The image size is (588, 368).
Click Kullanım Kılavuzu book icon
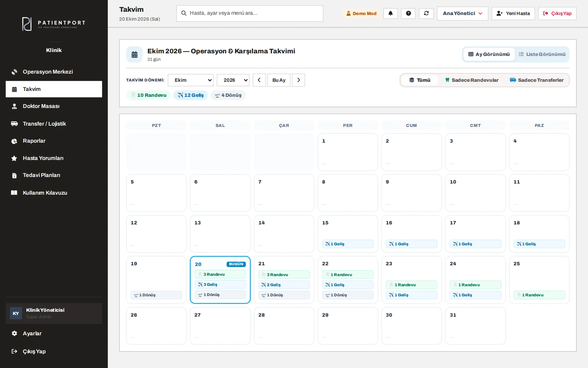[x=14, y=193]
